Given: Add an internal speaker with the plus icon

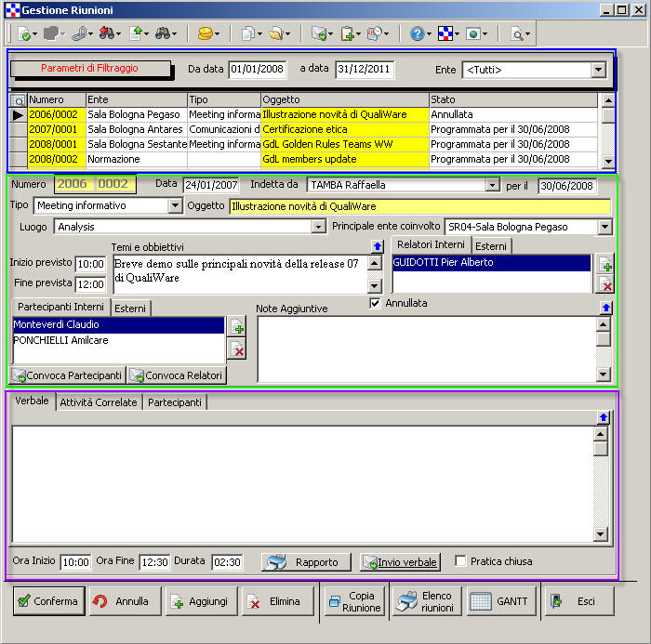Looking at the screenshot, I should coord(604,265).
